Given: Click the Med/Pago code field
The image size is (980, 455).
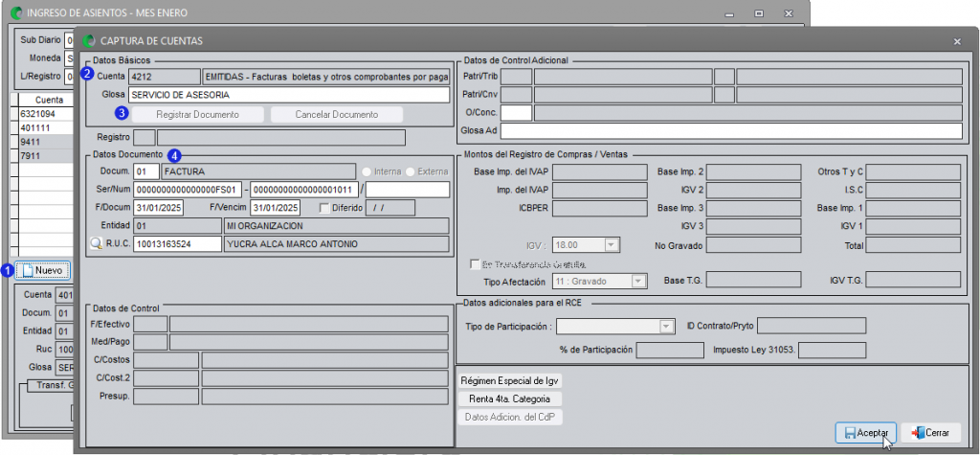Looking at the screenshot, I should tap(150, 342).
